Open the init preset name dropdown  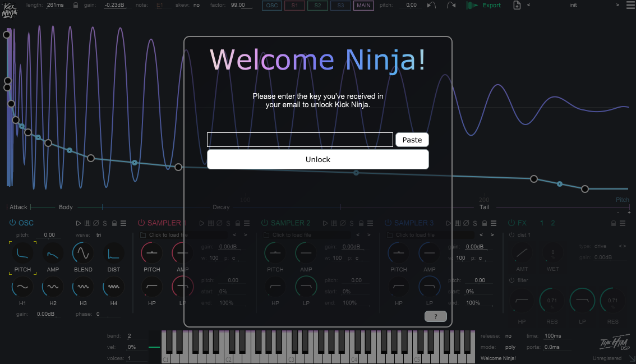click(573, 5)
